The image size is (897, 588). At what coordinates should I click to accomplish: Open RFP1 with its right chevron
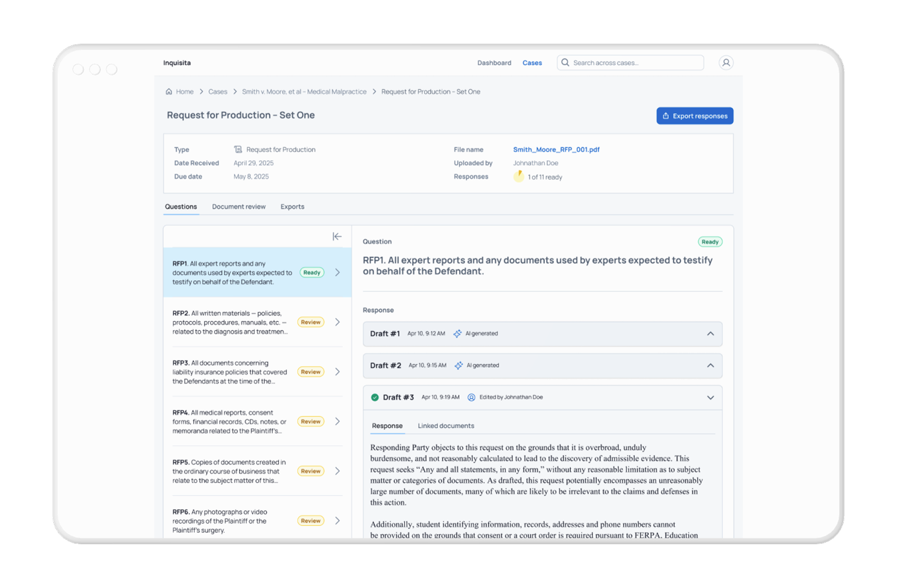click(337, 272)
